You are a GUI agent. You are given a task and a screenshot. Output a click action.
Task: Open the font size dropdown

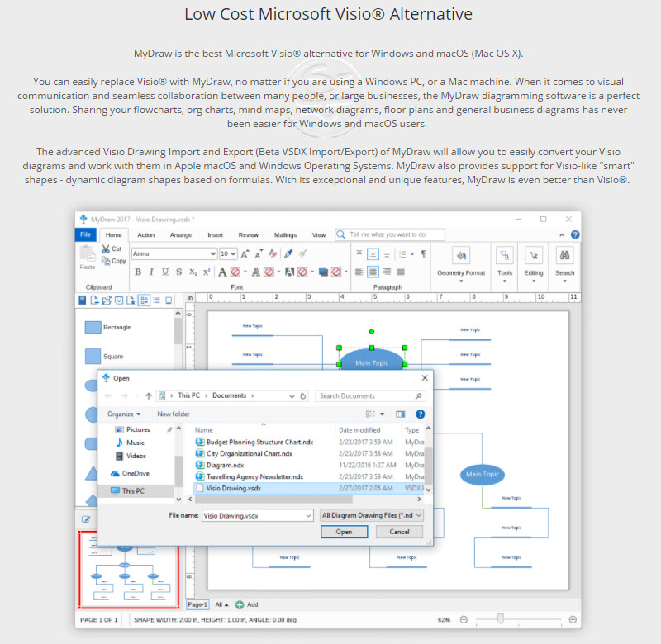click(233, 253)
